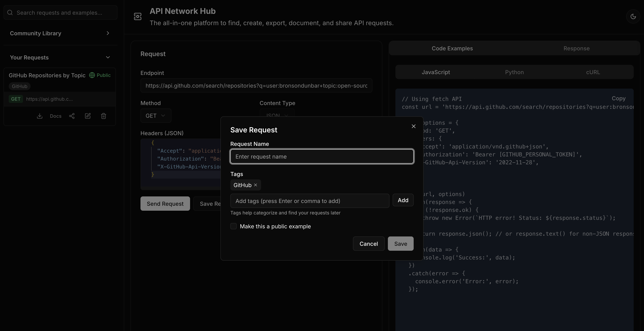The width and height of the screenshot is (644, 331).
Task: Check Make this a public example
Action: click(233, 226)
